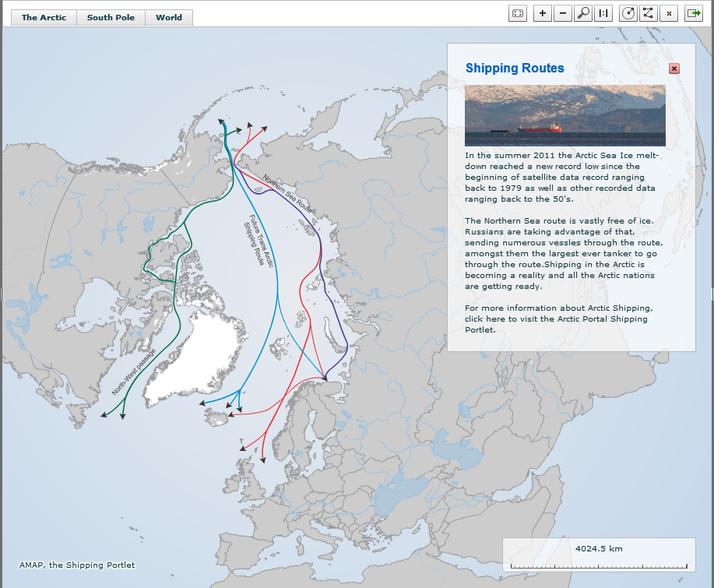
Task: Select the World map view
Action: coord(168,17)
